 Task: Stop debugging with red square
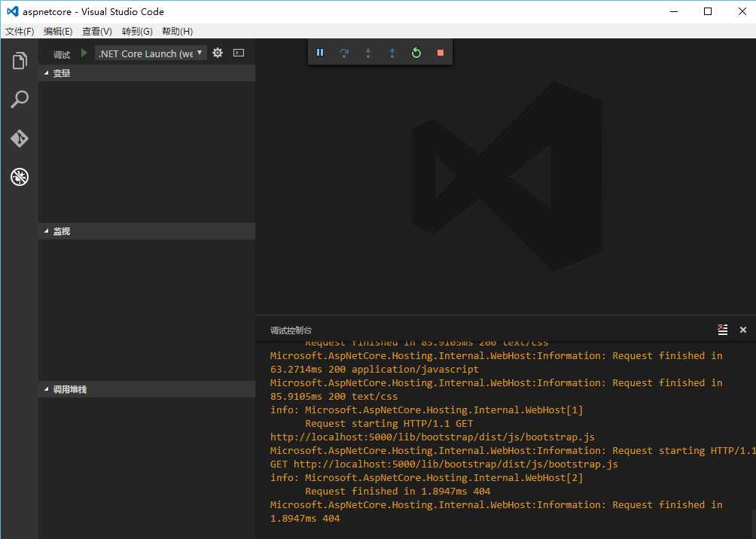pos(440,53)
